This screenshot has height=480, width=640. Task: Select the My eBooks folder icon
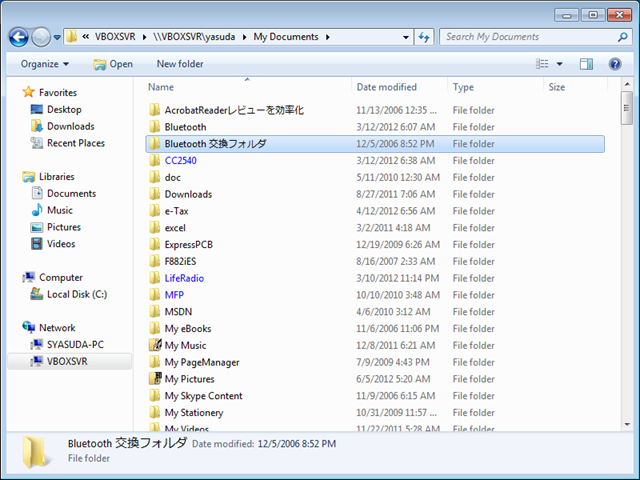click(x=155, y=328)
